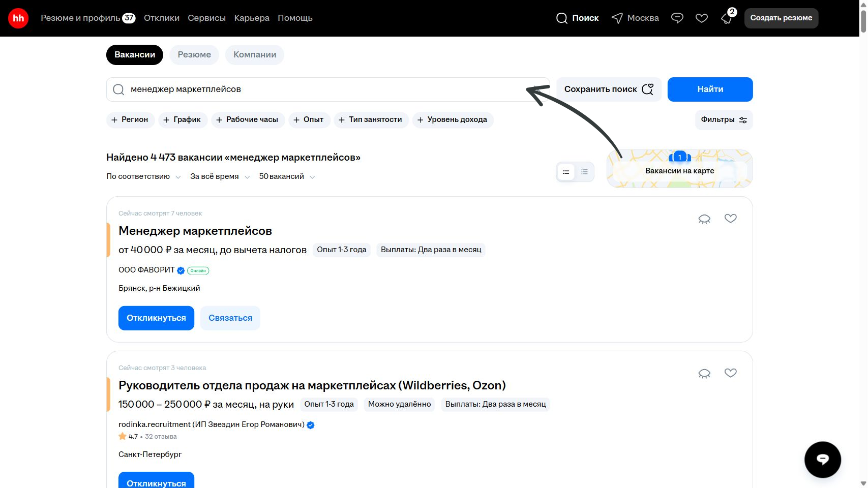Open Резюме и профиль menu
This screenshot has width=868, height=488.
80,18
